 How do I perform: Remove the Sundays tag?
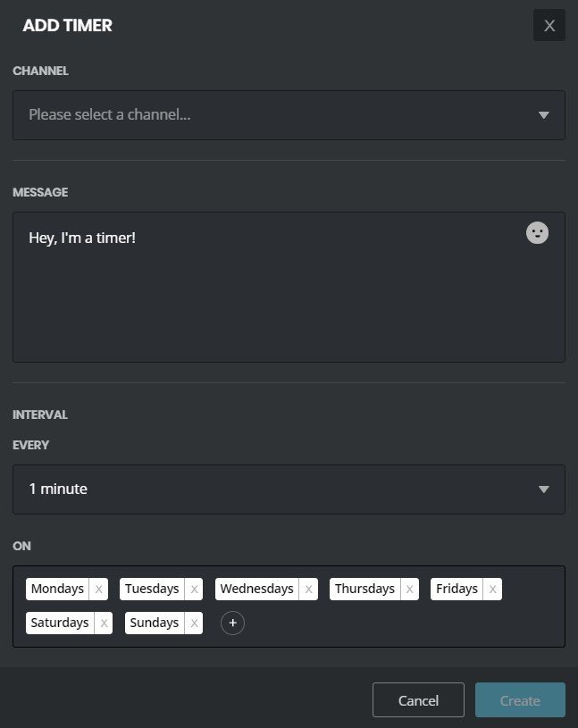pyautogui.click(x=194, y=623)
